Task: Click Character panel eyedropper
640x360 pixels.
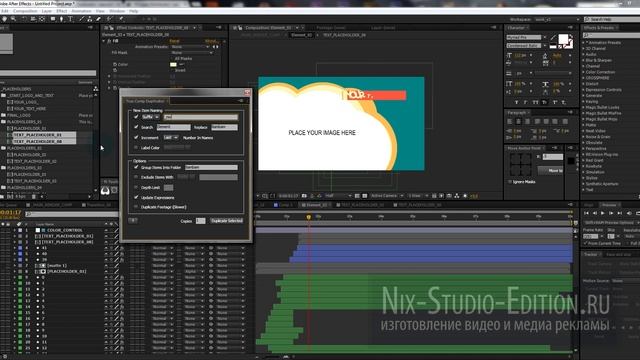Action: pyautogui.click(x=553, y=39)
